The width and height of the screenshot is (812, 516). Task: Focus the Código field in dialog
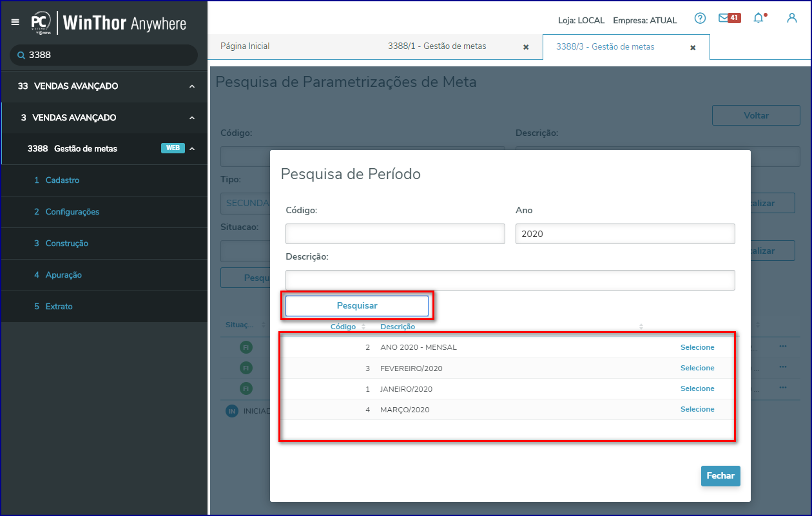click(x=395, y=234)
